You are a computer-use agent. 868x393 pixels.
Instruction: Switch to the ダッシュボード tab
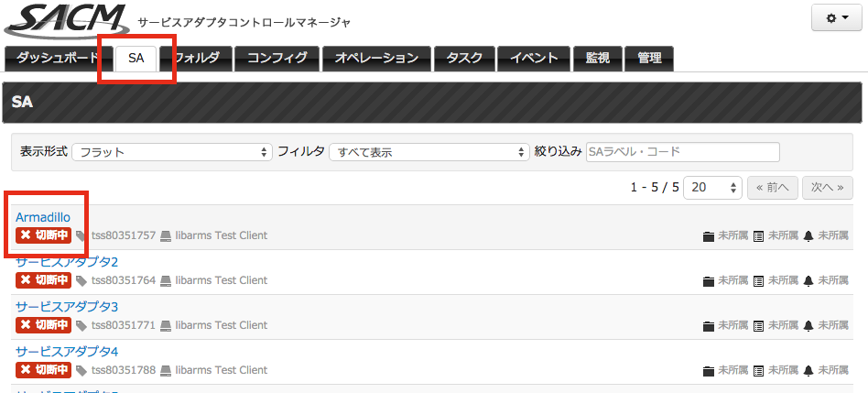point(58,59)
